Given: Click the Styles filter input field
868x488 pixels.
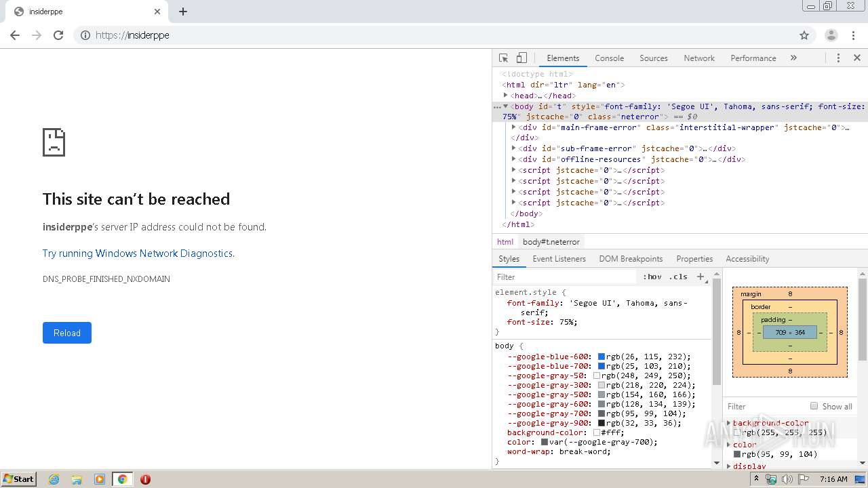Looking at the screenshot, I should pos(566,277).
